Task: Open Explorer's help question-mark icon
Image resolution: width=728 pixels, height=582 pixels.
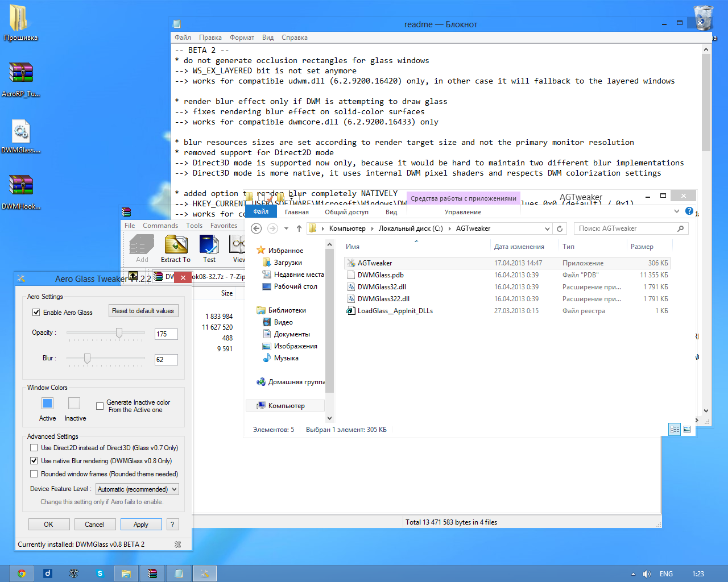Action: [689, 211]
